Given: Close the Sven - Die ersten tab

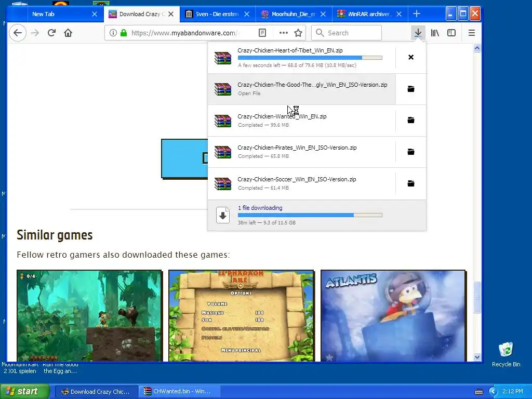Looking at the screenshot, I should point(247,14).
